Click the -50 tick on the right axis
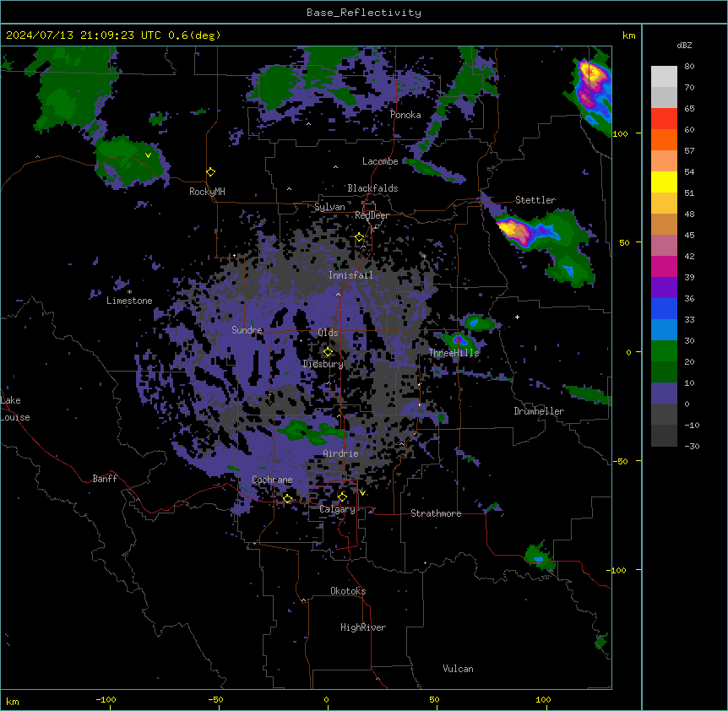Image resolution: width=728 pixels, height=711 pixels. [620, 461]
